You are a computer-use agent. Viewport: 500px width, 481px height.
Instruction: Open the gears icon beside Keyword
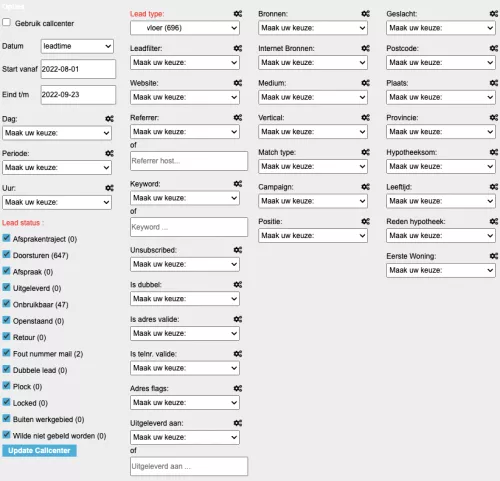(238, 184)
